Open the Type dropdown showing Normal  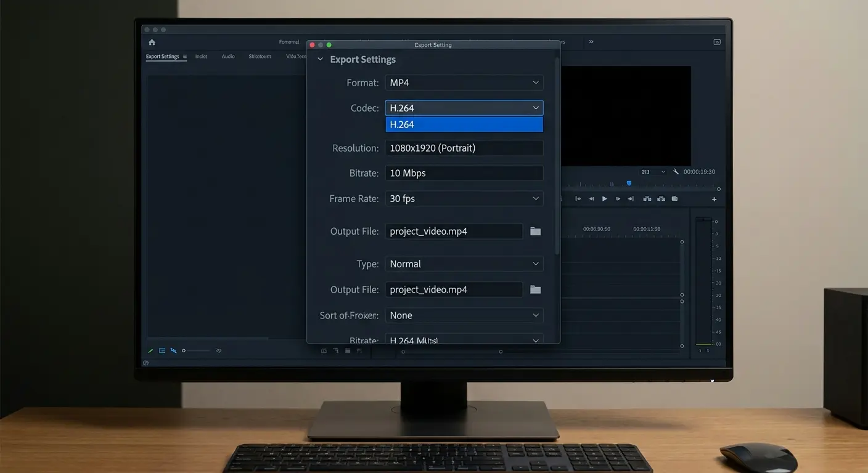point(464,264)
